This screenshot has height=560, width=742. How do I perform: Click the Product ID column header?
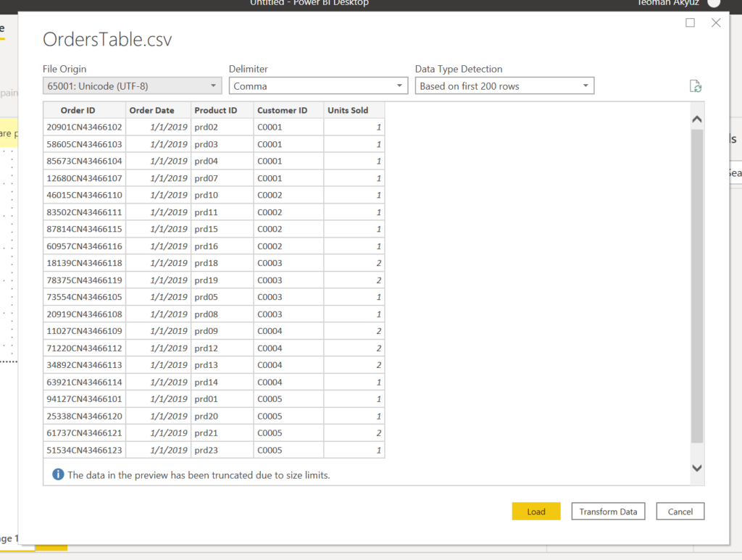click(x=222, y=110)
